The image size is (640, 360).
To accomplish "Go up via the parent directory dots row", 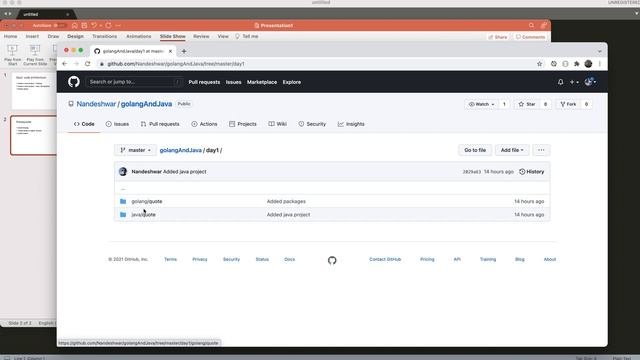I will [332, 189].
